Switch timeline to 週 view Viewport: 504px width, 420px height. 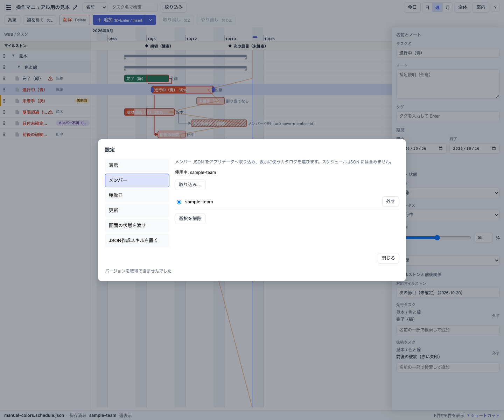pos(437,7)
